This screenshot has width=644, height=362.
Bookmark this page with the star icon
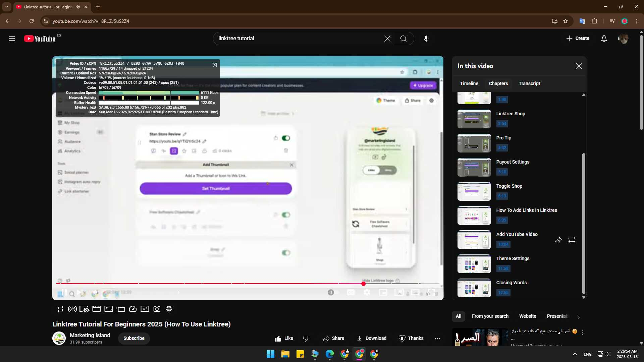(566, 21)
